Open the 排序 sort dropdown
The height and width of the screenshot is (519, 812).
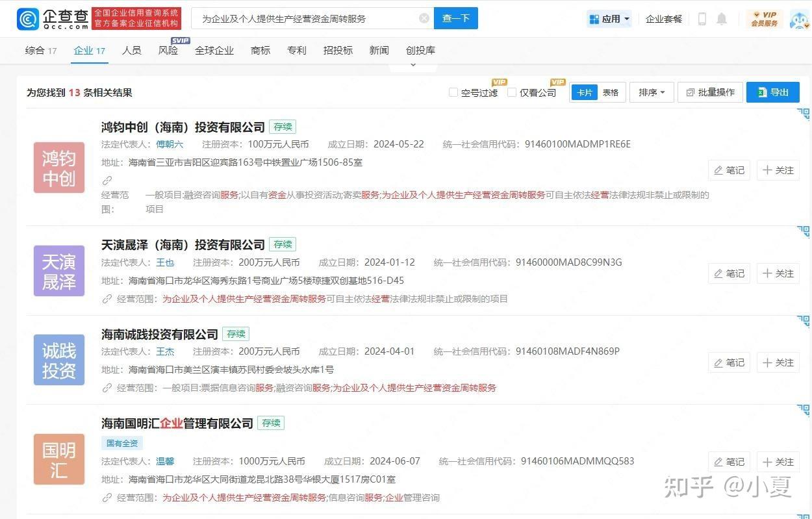(650, 92)
